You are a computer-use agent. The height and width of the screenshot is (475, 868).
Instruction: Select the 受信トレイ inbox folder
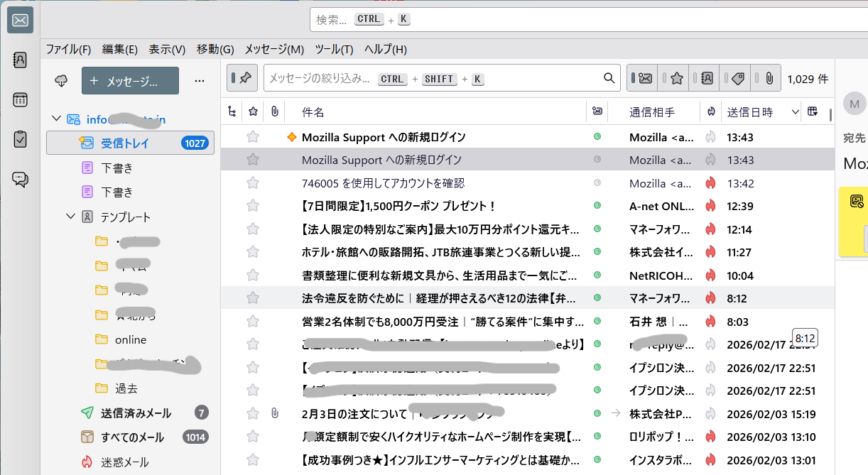[x=130, y=143]
